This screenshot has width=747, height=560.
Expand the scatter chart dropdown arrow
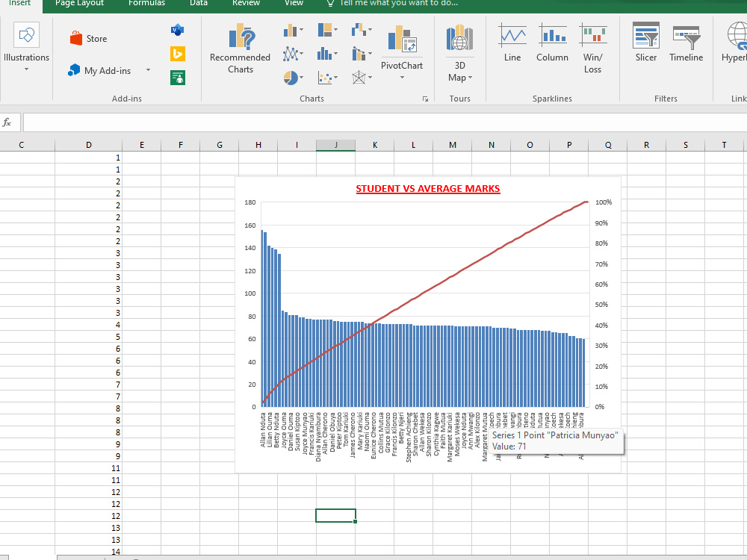point(335,77)
